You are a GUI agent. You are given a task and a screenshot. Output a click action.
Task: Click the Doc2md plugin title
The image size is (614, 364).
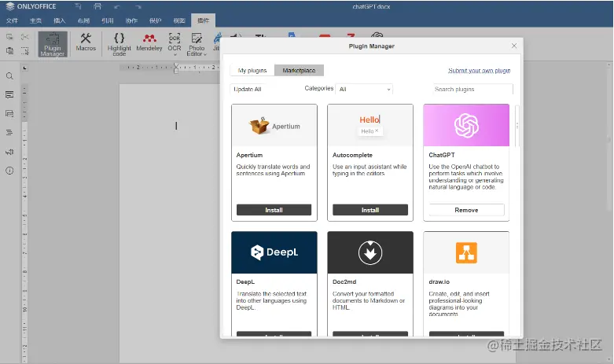344,281
